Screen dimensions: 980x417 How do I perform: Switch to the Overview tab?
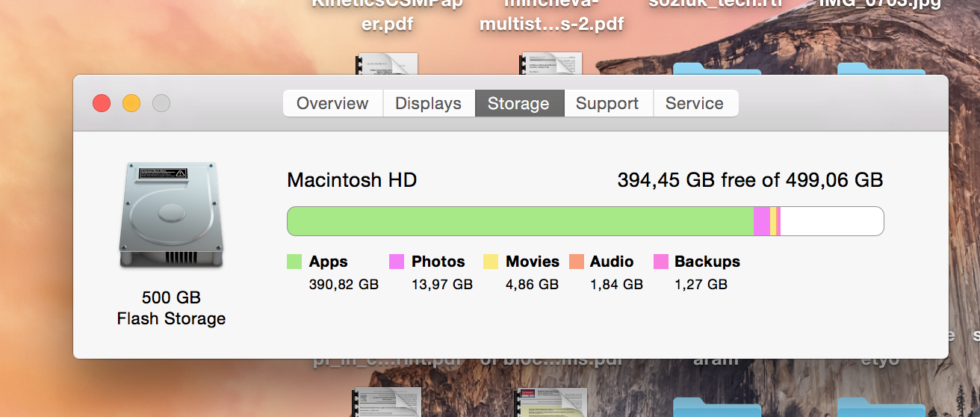click(x=332, y=103)
